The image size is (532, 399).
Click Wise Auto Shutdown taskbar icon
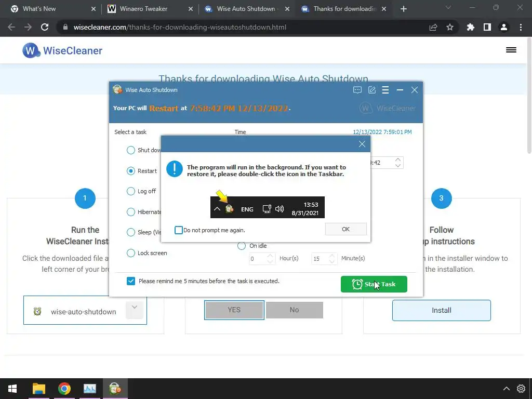point(115,389)
